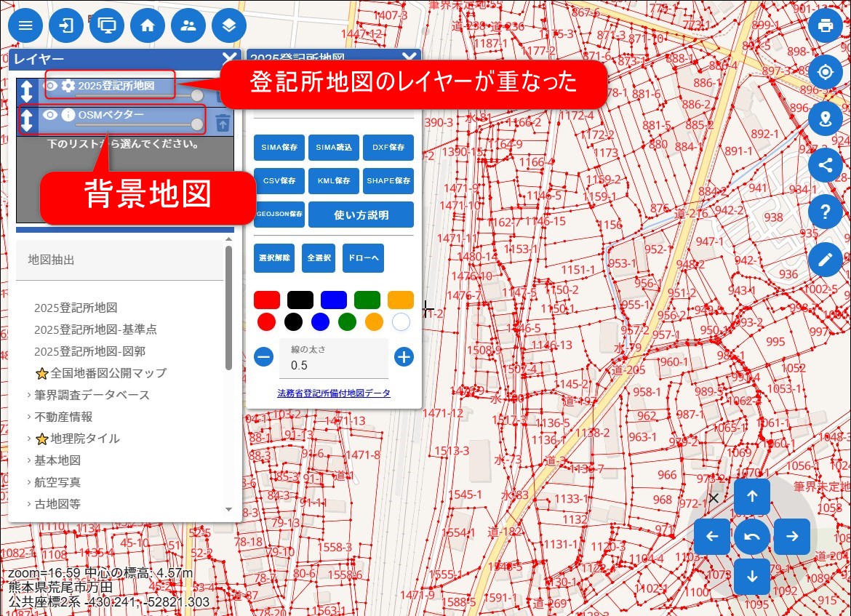Choose 全国地番図公開マップ from the list
The image size is (851, 616).
[x=108, y=373]
